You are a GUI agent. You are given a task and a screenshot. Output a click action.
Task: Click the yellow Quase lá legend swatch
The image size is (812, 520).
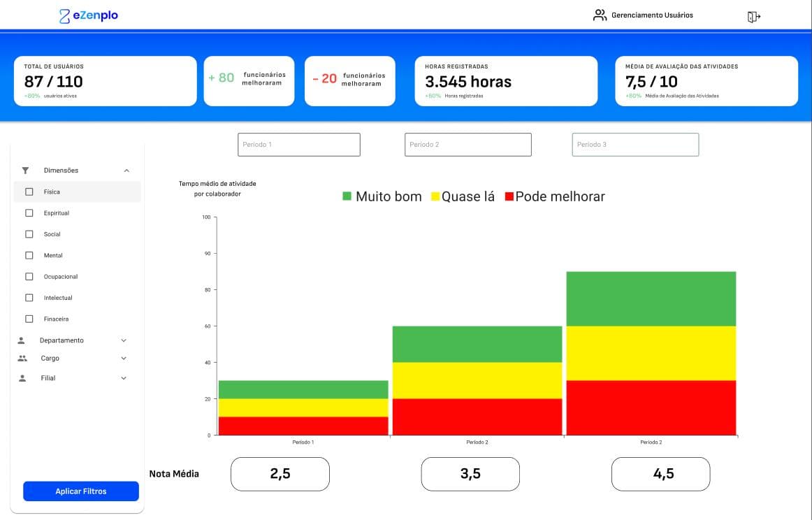point(435,196)
